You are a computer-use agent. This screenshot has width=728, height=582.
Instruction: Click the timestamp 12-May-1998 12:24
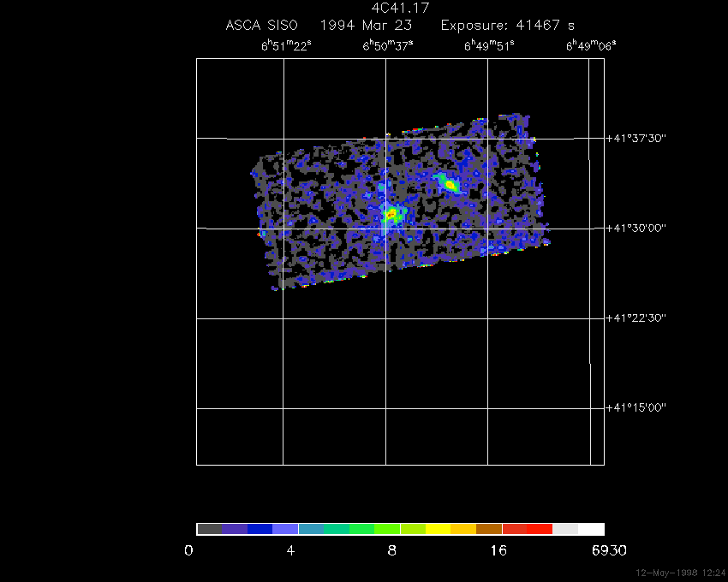click(681, 573)
